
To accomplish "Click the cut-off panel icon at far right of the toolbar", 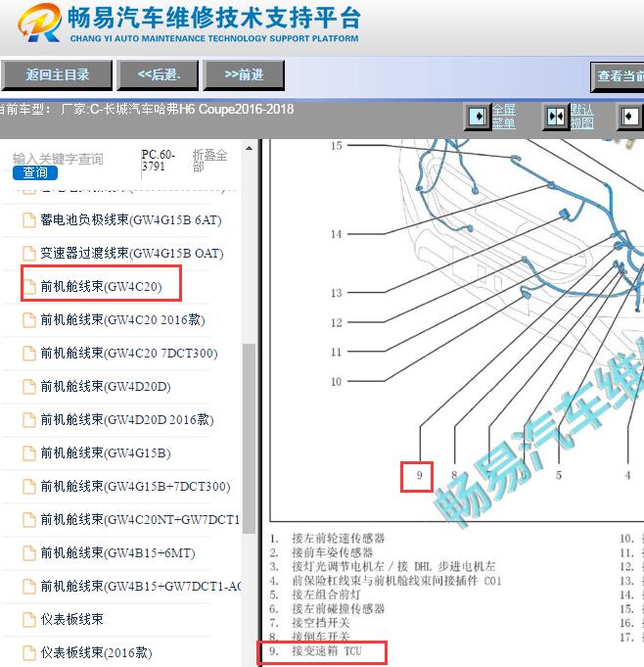I will coord(630,117).
